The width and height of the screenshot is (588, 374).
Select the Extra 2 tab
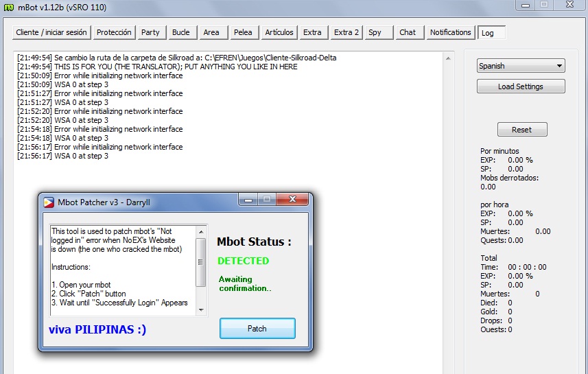[346, 33]
